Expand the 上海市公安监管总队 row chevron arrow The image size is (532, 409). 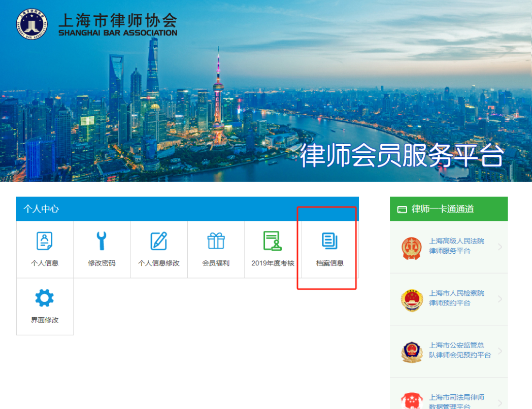tap(500, 351)
